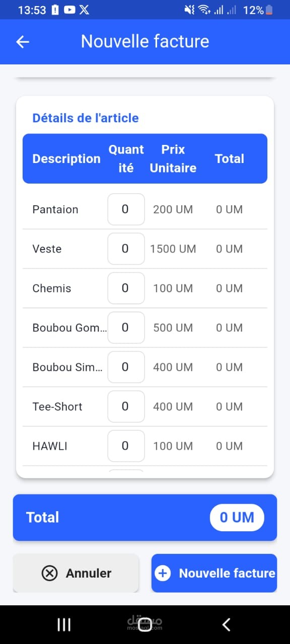290x644 pixels.
Task: Tap the 0 UM total badge
Action: click(x=237, y=517)
